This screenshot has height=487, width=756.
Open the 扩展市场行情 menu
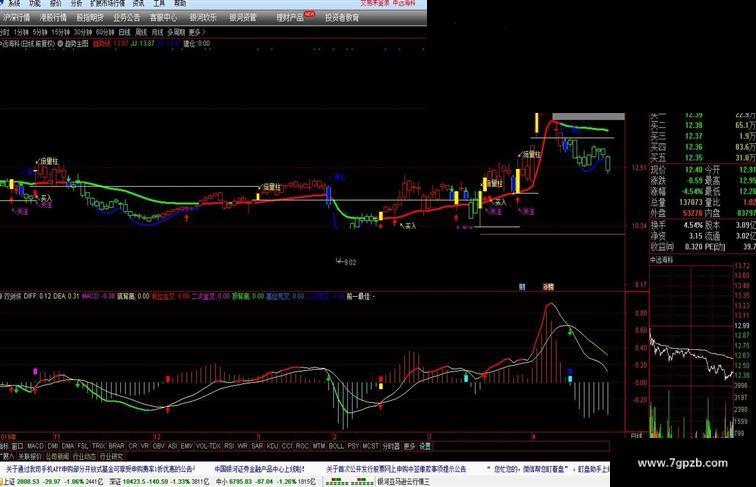[107, 3]
